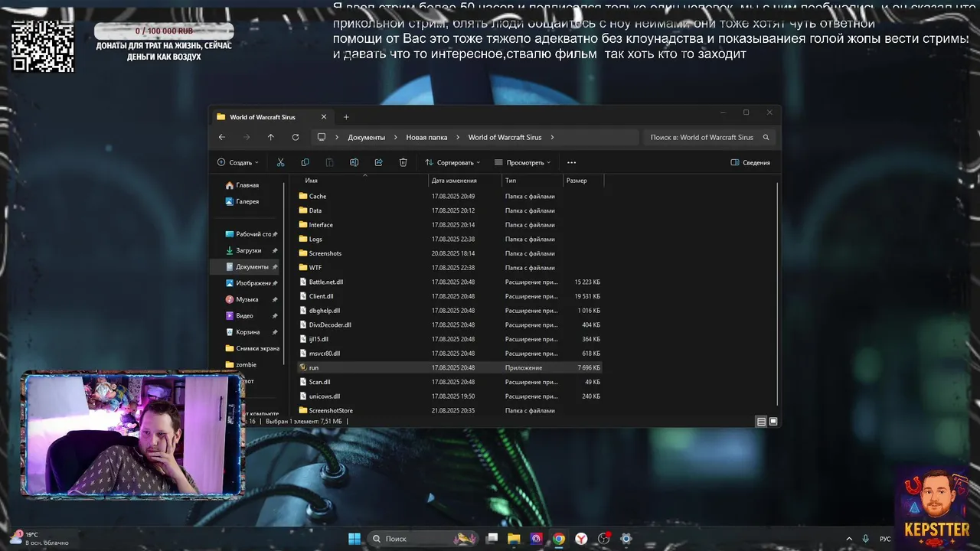Switch to large thumbnails view icon
Image resolution: width=980 pixels, height=551 pixels.
coord(773,422)
